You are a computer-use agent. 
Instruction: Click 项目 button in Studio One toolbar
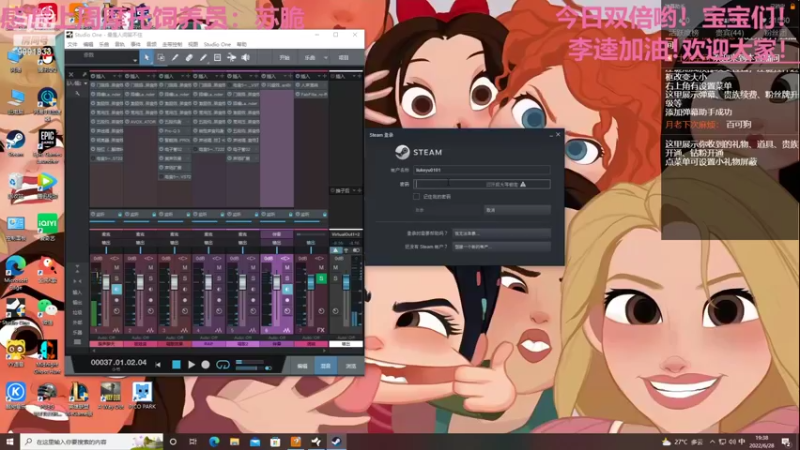(x=343, y=58)
